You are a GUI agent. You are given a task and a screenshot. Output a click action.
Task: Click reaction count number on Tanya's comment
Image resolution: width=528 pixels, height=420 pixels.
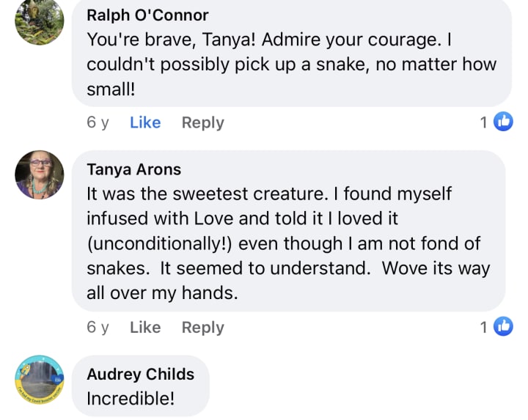coord(484,328)
